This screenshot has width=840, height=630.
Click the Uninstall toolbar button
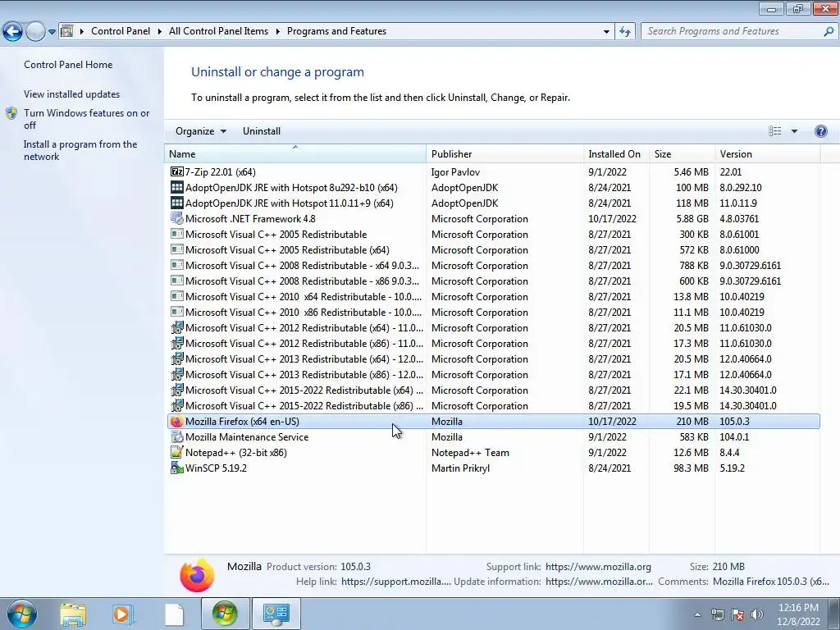click(x=262, y=131)
